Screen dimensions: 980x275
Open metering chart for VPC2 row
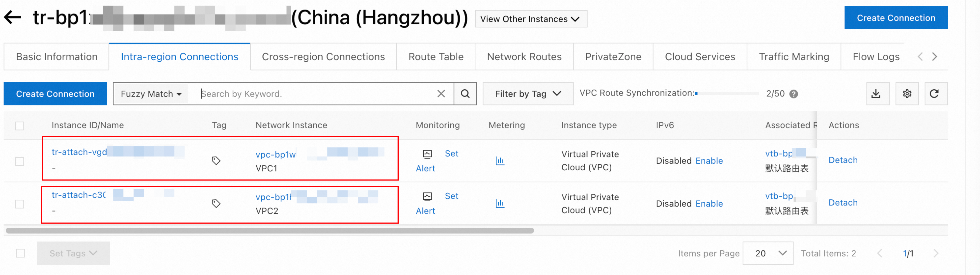click(499, 204)
